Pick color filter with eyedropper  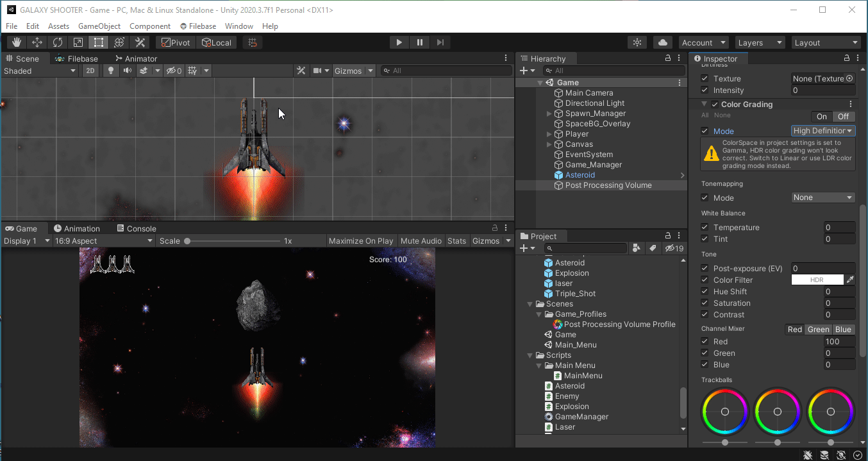coord(850,280)
